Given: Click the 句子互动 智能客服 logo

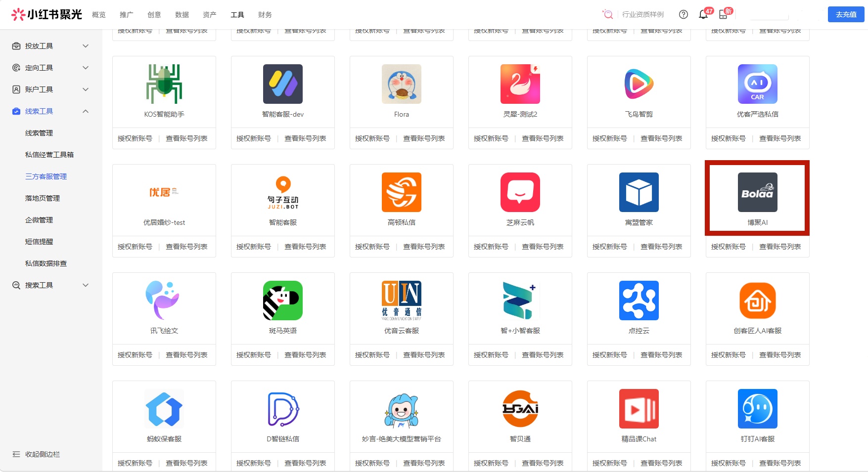Looking at the screenshot, I should pos(283,192).
